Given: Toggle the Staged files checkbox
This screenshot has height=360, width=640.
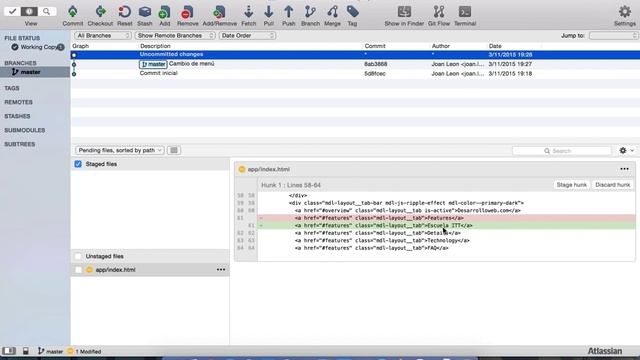Looking at the screenshot, I should pyautogui.click(x=78, y=164).
